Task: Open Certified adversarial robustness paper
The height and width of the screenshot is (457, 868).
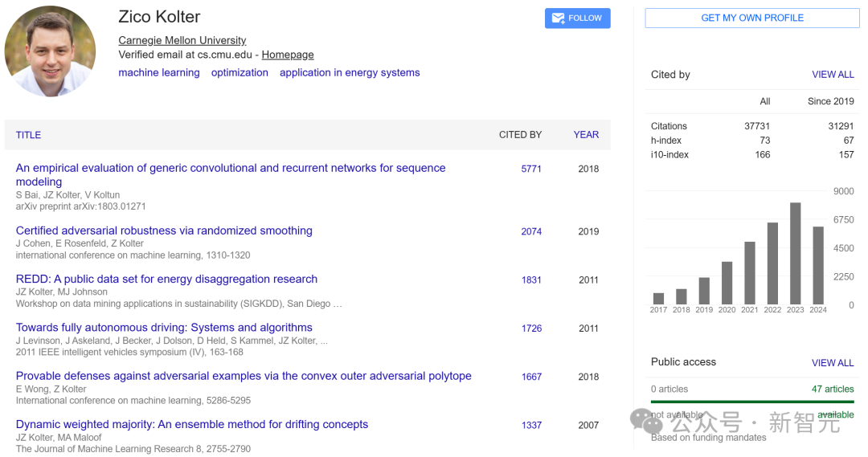Action: point(164,231)
